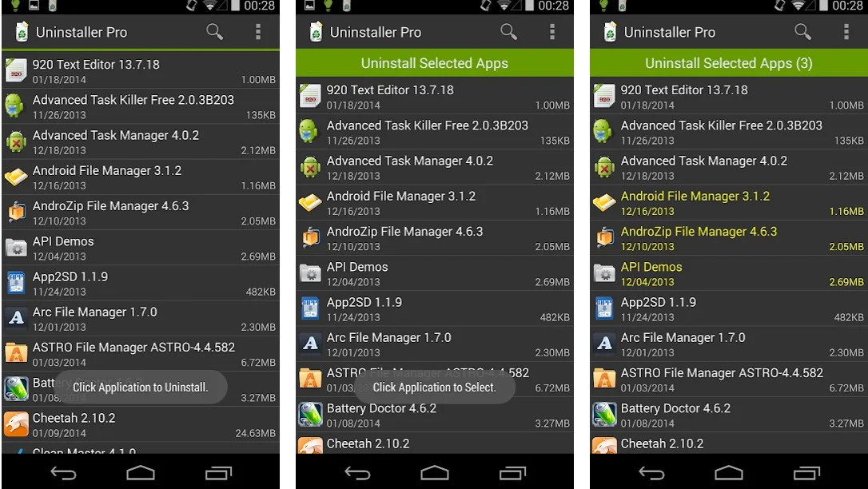Open overflow menu in the right phone screen
868x489 pixels.
pyautogui.click(x=846, y=32)
